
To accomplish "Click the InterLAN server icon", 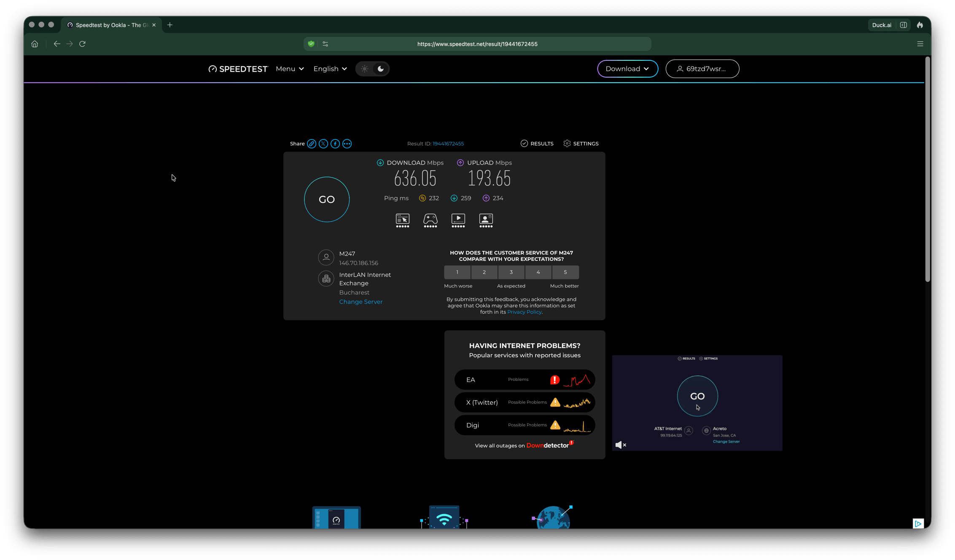I will (326, 279).
